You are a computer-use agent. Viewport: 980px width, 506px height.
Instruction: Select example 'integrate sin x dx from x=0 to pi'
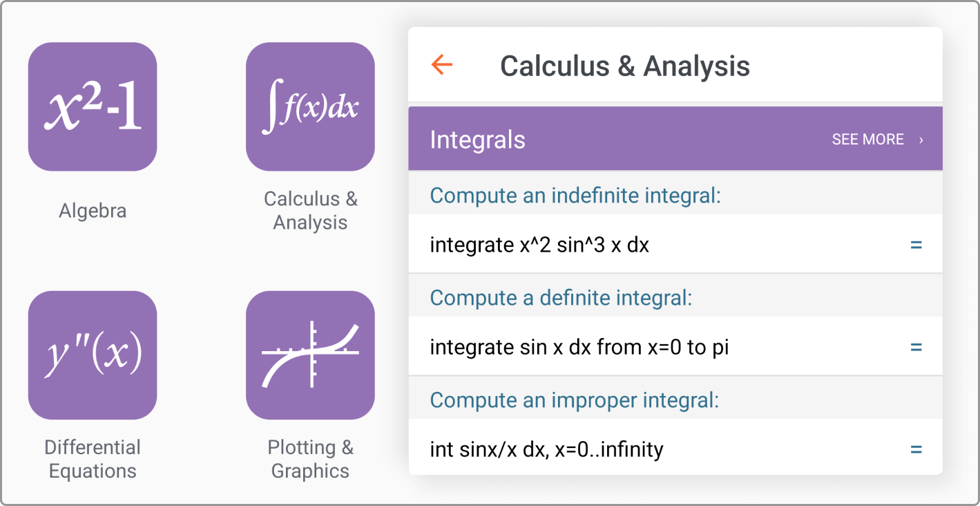click(x=579, y=347)
